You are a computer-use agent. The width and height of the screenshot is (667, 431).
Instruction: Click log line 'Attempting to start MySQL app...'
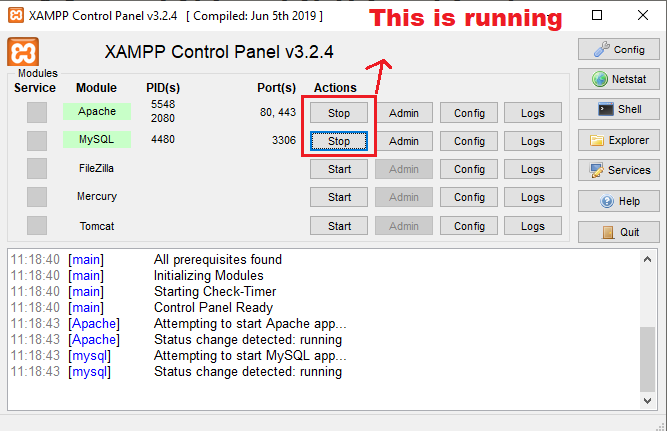point(250,356)
